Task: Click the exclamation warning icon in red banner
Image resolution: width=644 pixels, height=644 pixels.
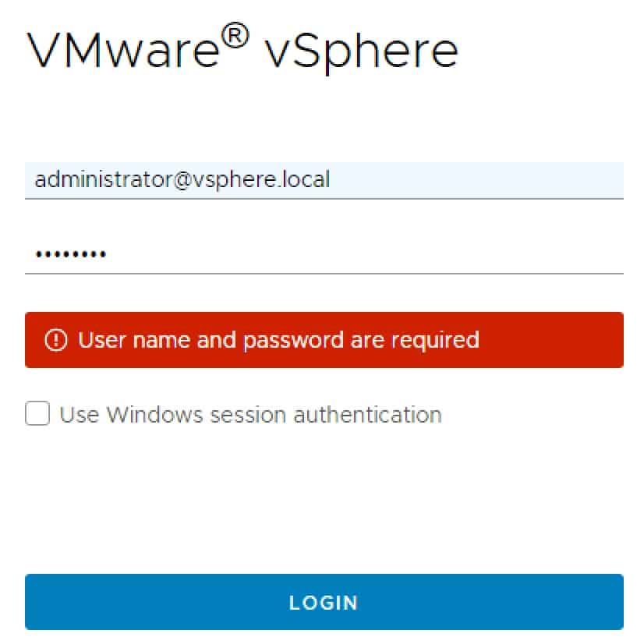Action: [x=56, y=340]
